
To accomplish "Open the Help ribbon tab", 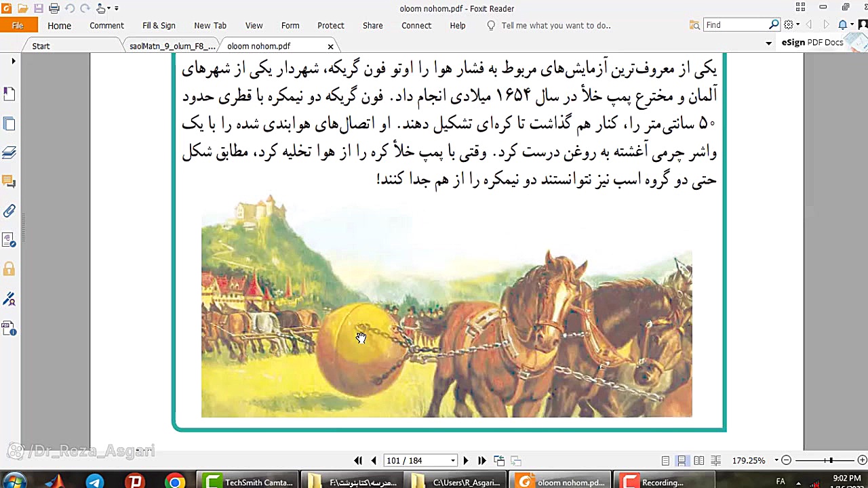I will [458, 25].
